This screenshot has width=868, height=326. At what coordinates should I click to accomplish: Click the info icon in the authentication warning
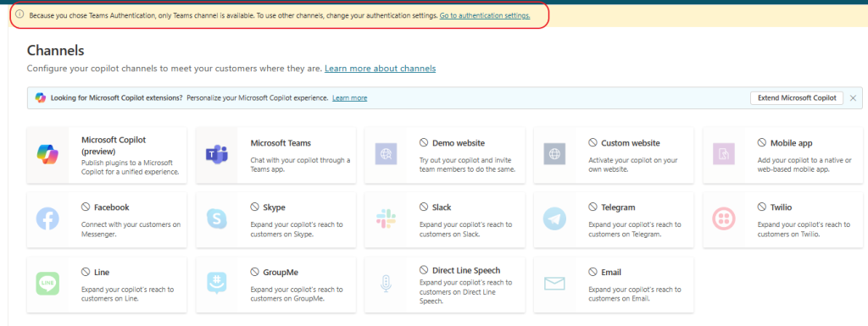[20, 15]
